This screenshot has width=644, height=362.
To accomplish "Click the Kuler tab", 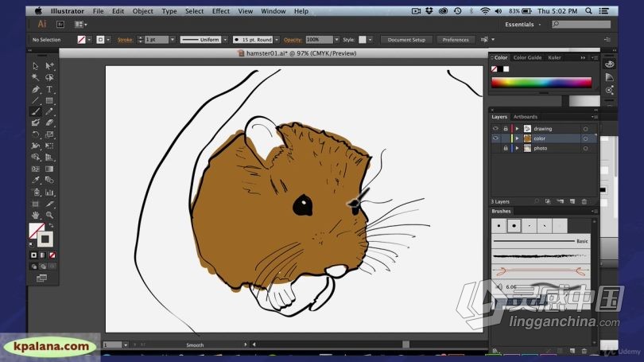I will 554,57.
